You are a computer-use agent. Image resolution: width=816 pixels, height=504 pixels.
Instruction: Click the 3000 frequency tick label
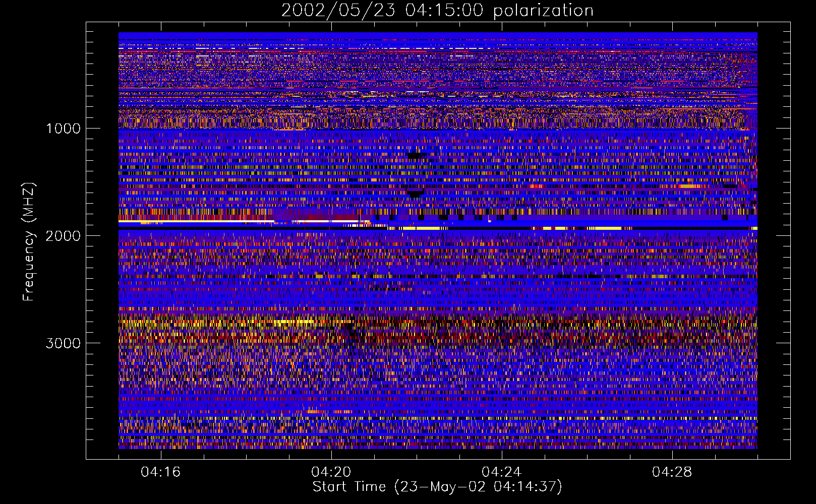pyautogui.click(x=63, y=343)
